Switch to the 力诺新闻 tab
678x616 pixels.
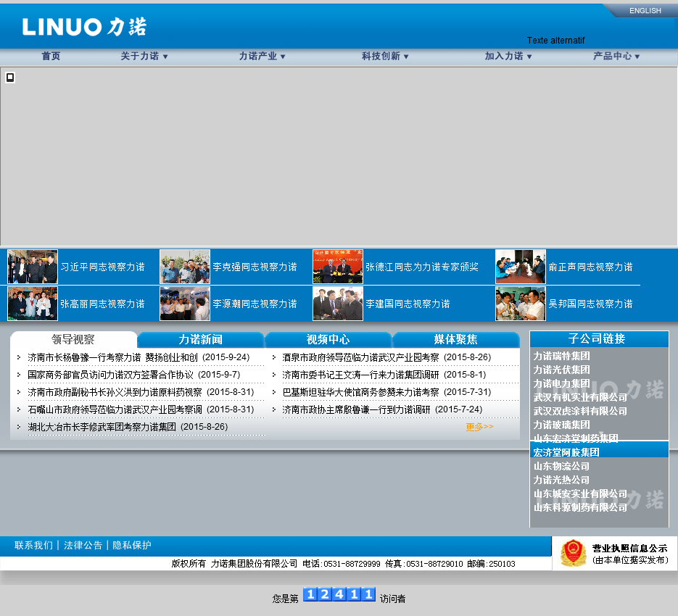click(x=201, y=339)
